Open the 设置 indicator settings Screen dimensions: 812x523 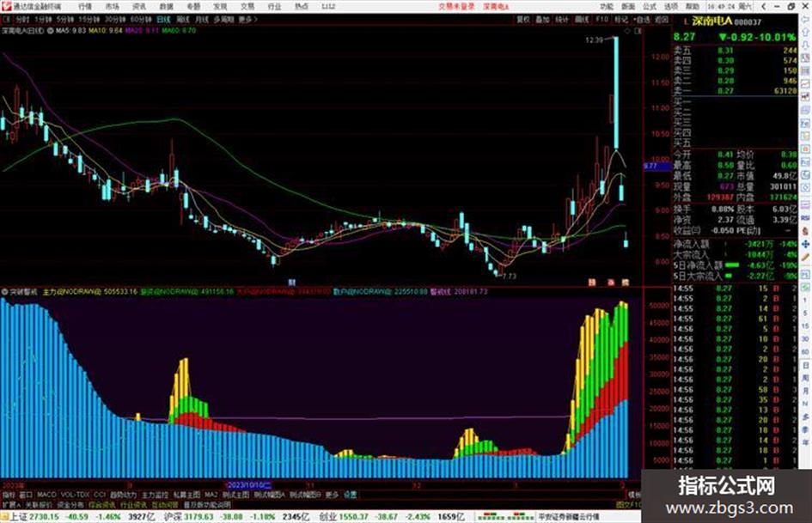(351, 495)
